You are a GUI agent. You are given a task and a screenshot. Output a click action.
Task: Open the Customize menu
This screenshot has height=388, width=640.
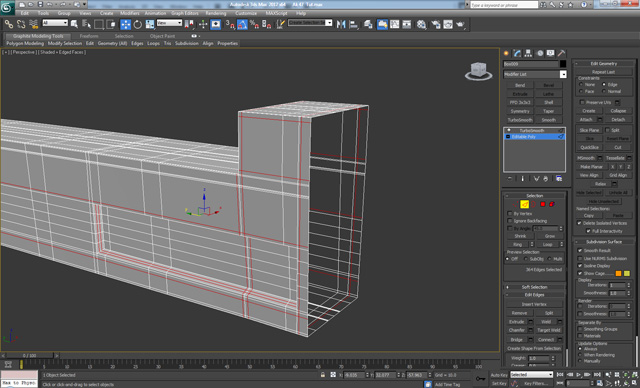tap(246, 13)
